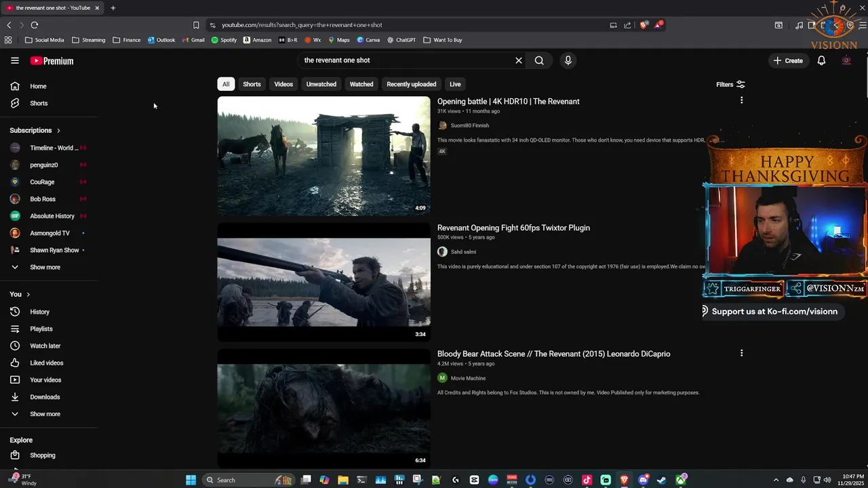This screenshot has width=868, height=488.
Task: Select the Shorts filter chip
Action: pos(252,84)
